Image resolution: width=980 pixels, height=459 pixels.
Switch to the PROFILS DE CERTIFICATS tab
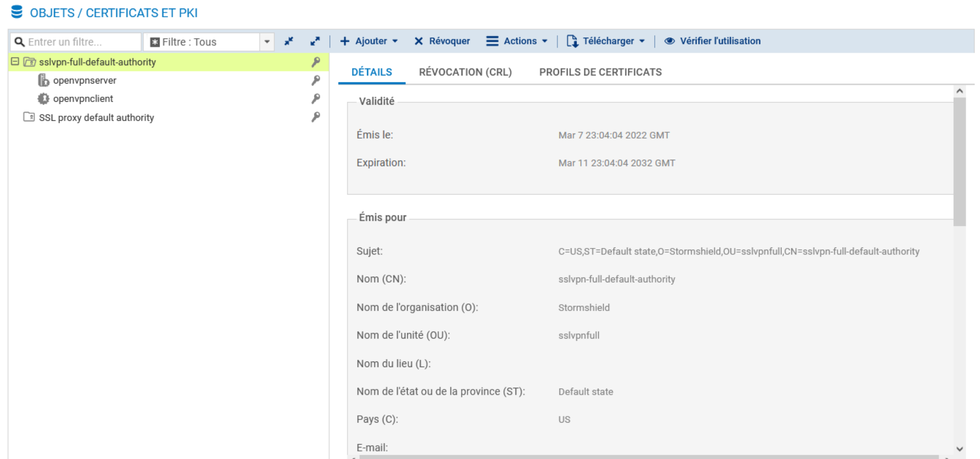[x=600, y=72]
